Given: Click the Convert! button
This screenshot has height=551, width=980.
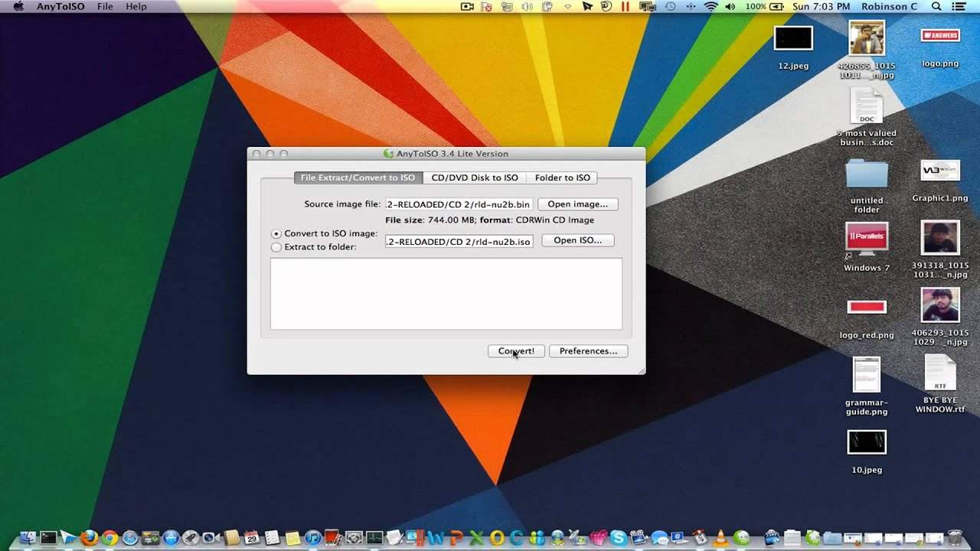Looking at the screenshot, I should pos(516,351).
